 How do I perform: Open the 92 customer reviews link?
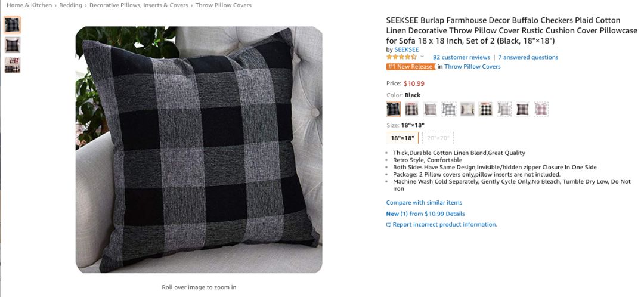click(461, 57)
